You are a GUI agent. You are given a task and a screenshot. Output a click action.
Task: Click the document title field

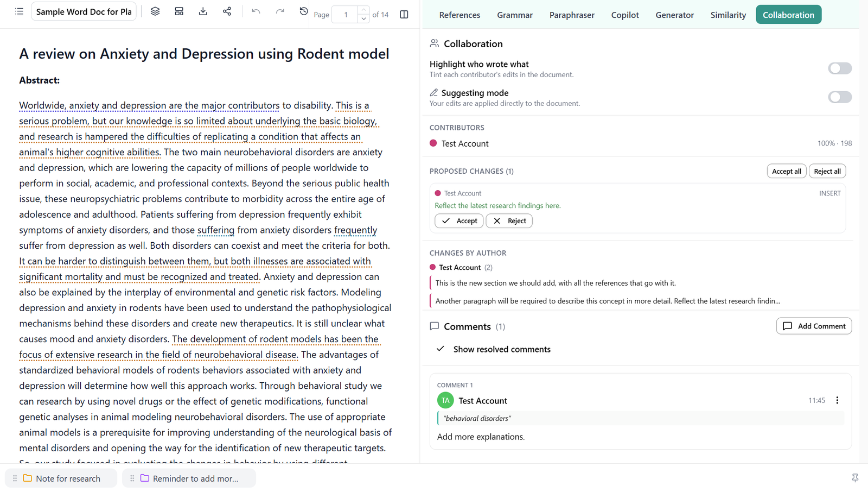click(84, 11)
